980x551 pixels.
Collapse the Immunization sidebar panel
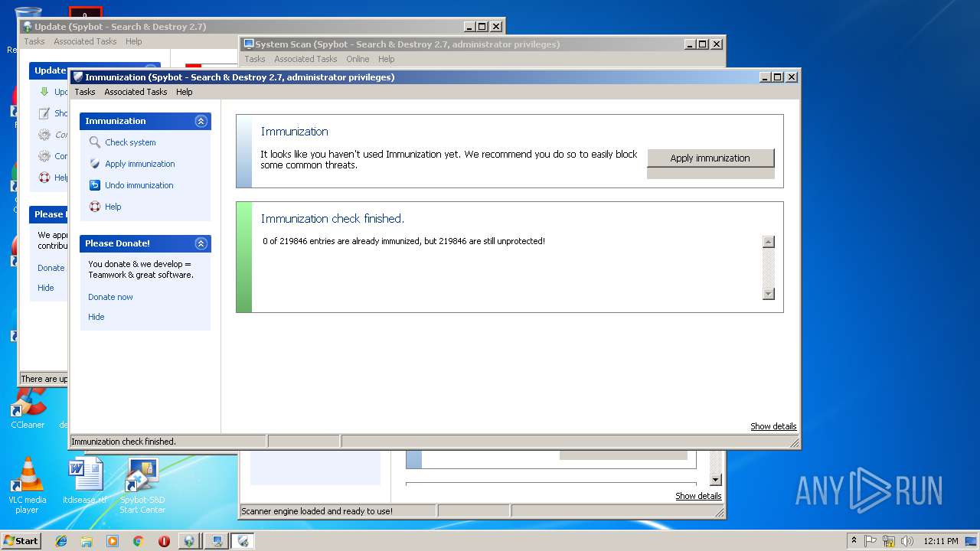click(201, 121)
